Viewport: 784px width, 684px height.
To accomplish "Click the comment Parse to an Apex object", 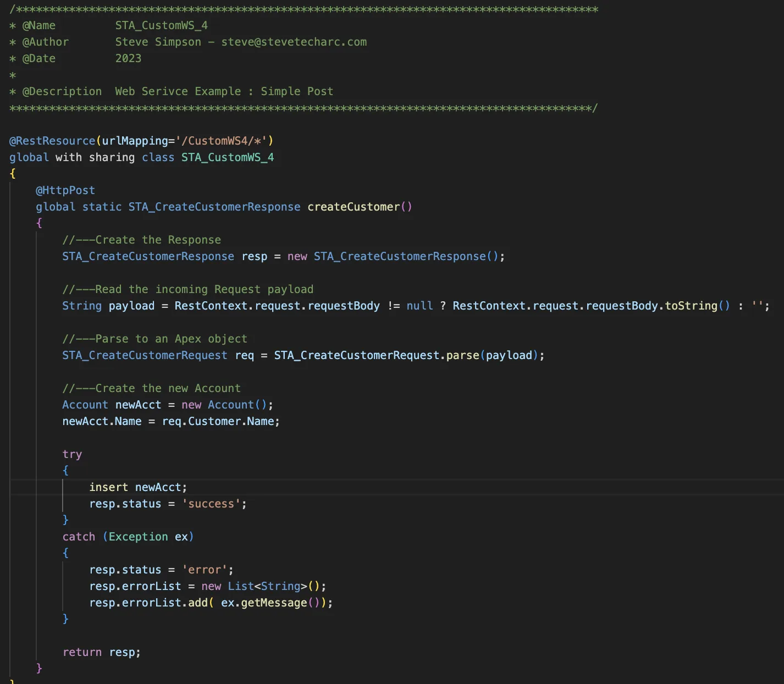I will [155, 339].
